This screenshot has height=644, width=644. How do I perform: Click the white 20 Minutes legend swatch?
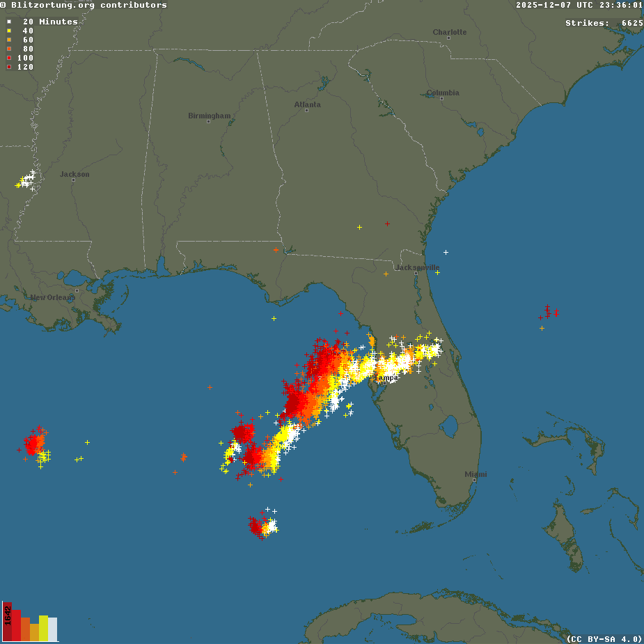coord(9,22)
